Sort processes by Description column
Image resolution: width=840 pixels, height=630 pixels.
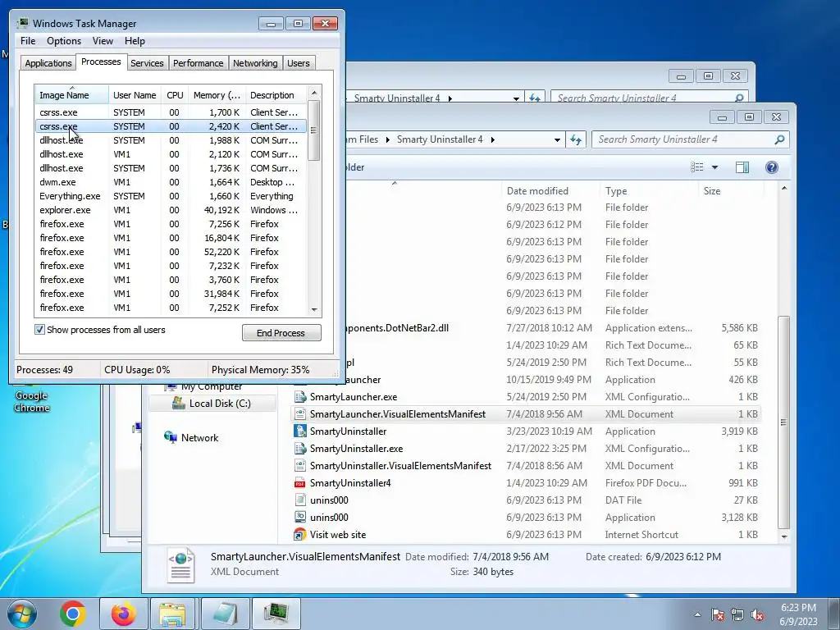point(276,95)
